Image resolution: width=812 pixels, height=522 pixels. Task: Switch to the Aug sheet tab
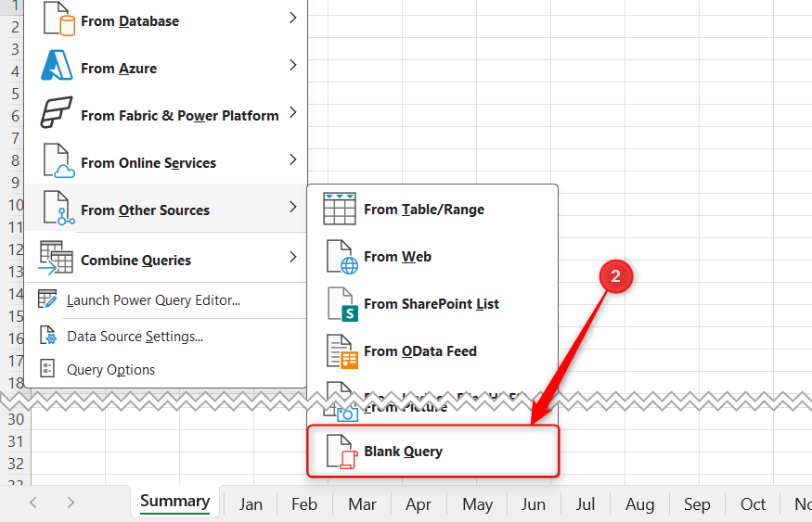[x=640, y=504]
